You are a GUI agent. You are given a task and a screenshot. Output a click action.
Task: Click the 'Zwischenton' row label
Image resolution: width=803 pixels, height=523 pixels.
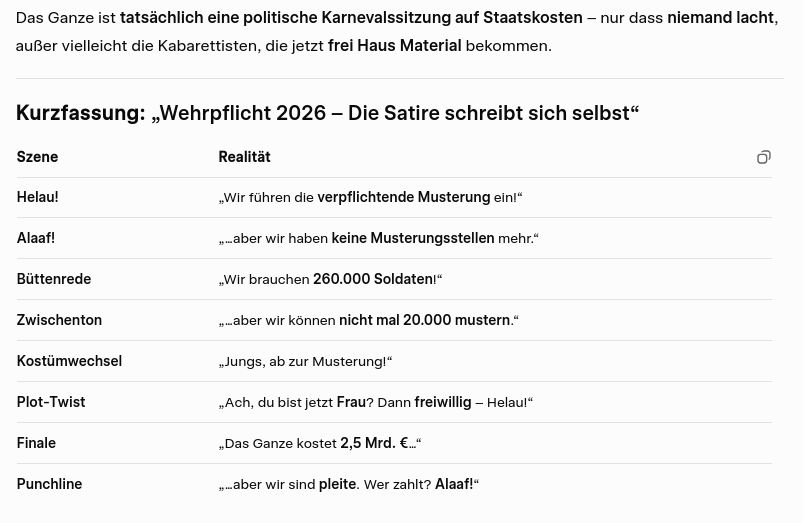59,320
